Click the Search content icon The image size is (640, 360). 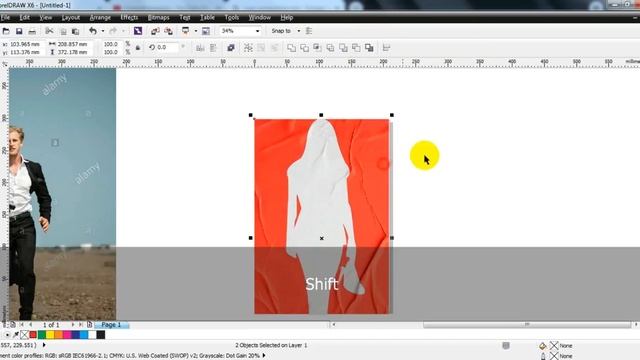[138, 31]
